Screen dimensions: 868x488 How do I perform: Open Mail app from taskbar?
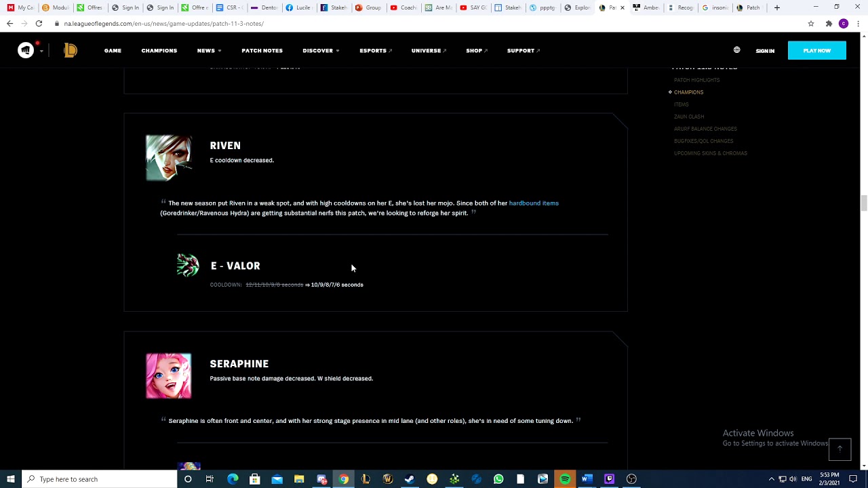[277, 479]
